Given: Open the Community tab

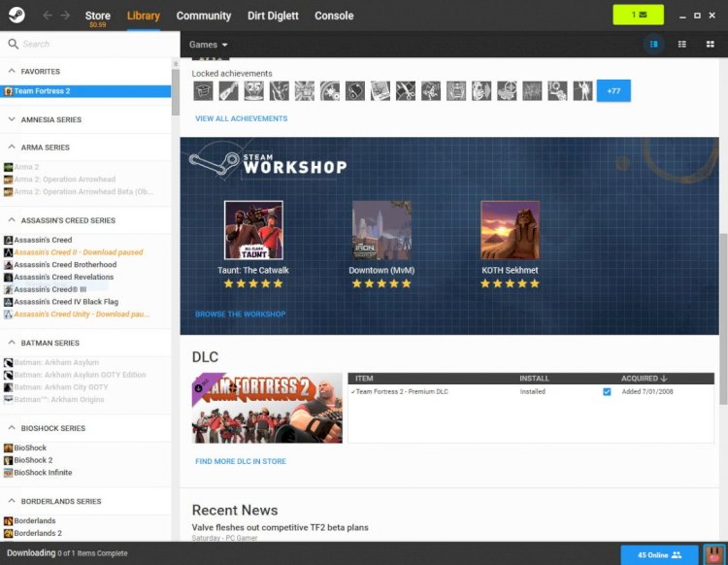Looking at the screenshot, I should pos(204,16).
